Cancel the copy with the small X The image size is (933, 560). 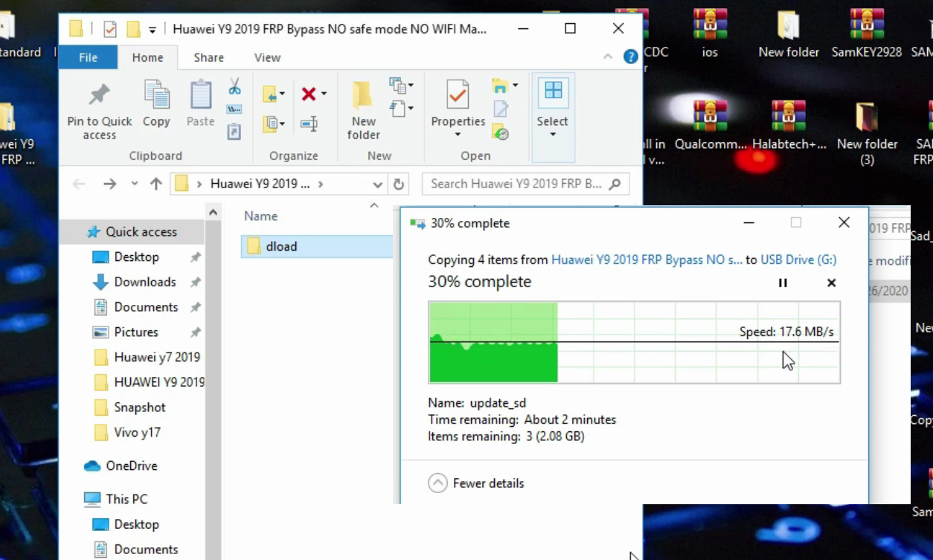pyautogui.click(x=832, y=283)
